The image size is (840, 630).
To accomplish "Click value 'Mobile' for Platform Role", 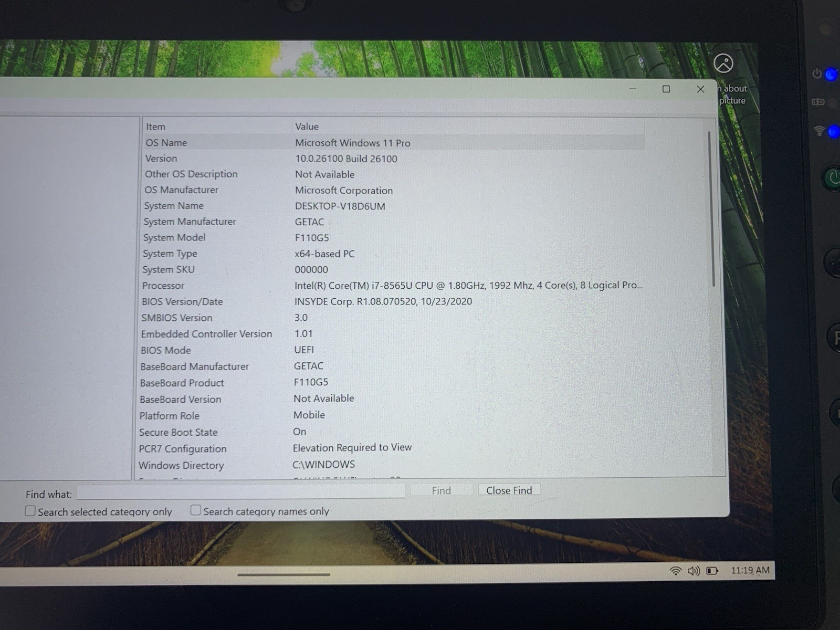I will [x=309, y=415].
